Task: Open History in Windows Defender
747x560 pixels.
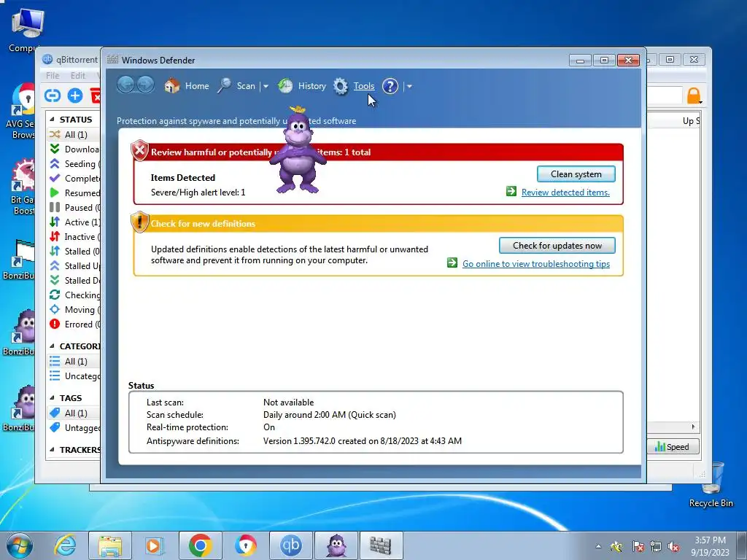Action: 302,86
